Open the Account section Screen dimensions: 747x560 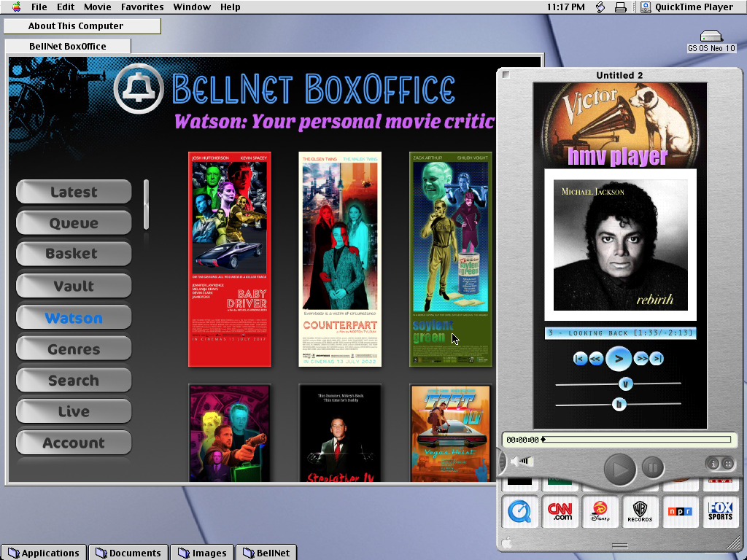click(74, 443)
